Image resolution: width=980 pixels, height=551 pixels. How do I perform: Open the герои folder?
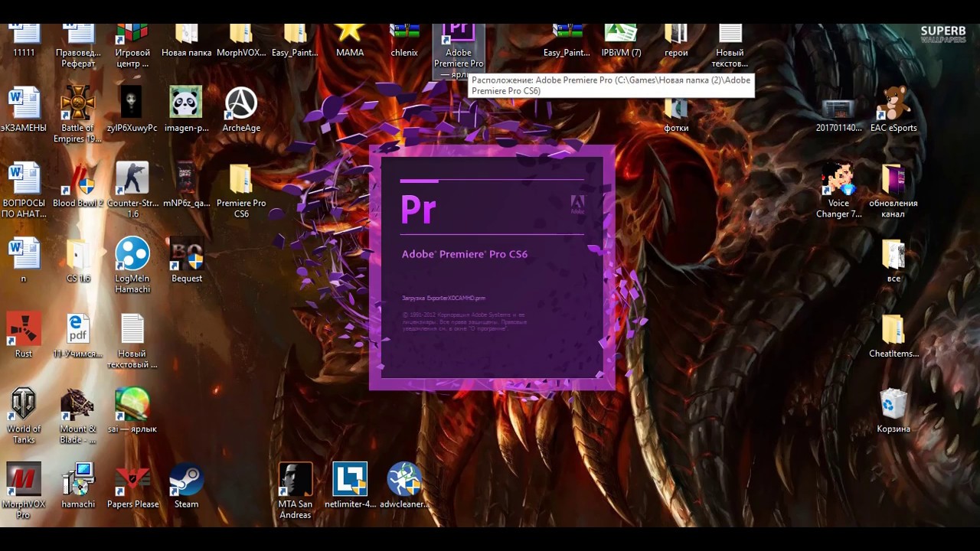[x=676, y=38]
